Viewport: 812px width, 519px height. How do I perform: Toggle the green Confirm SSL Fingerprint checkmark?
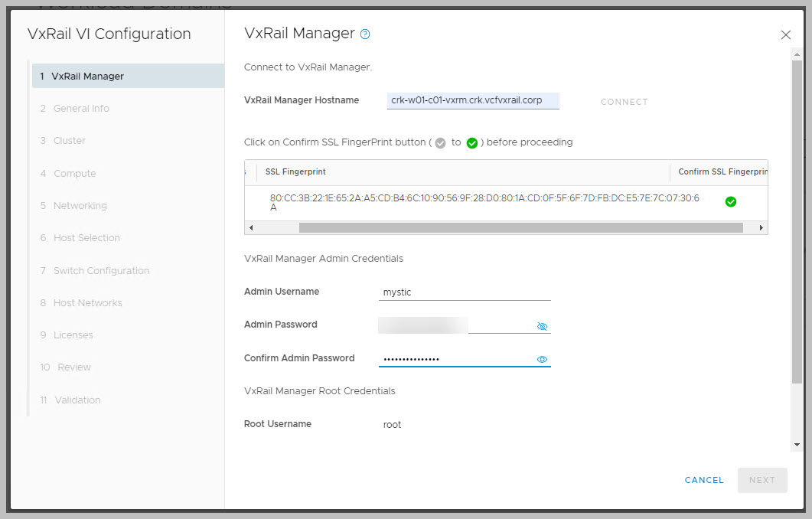730,202
